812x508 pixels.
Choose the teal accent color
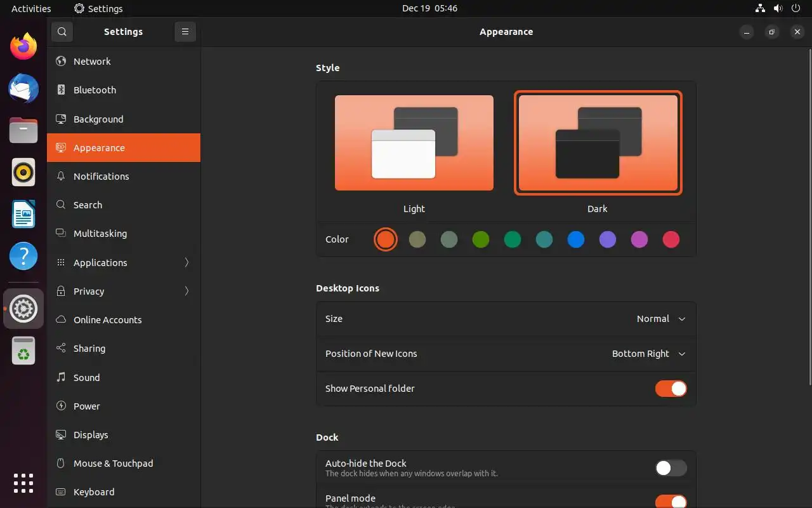tap(544, 239)
